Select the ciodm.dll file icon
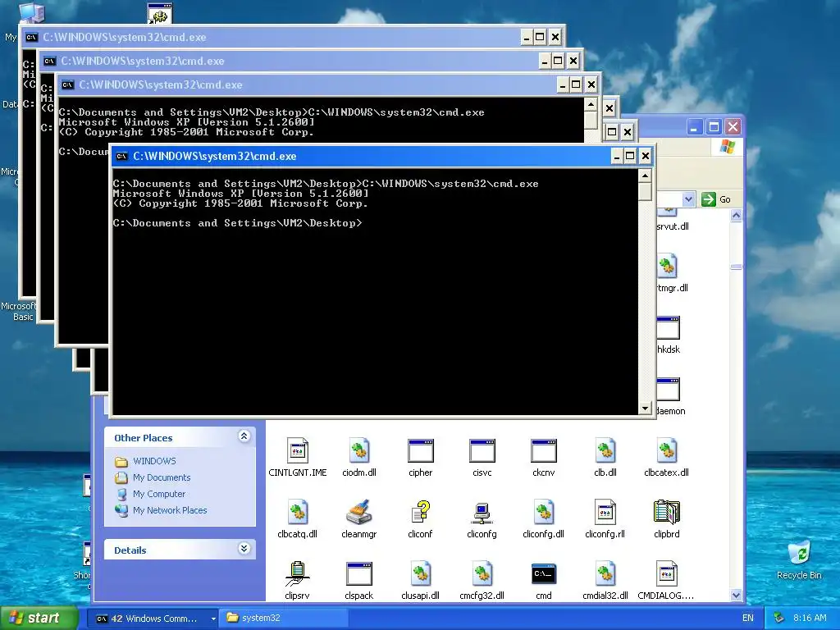Image resolution: width=840 pixels, height=630 pixels. [359, 450]
